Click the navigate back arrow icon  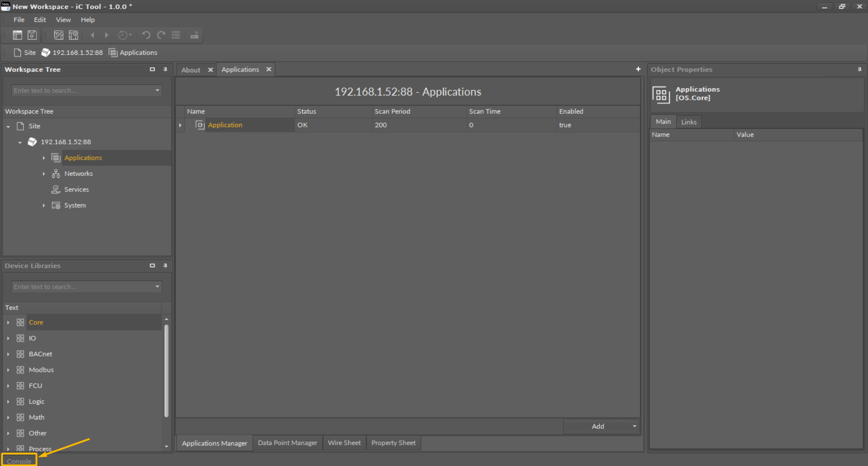click(x=92, y=35)
